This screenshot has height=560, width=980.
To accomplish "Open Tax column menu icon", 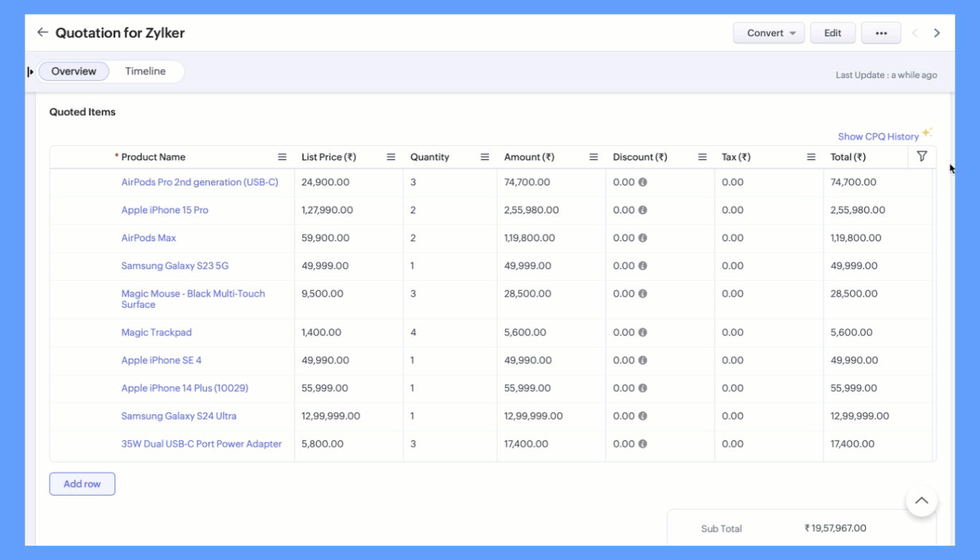I will tap(812, 157).
